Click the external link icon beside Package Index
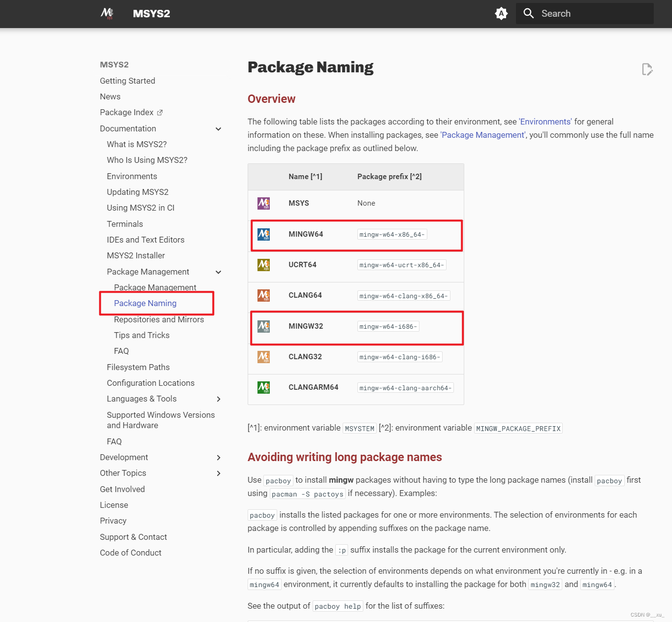The width and height of the screenshot is (672, 622). 160,113
